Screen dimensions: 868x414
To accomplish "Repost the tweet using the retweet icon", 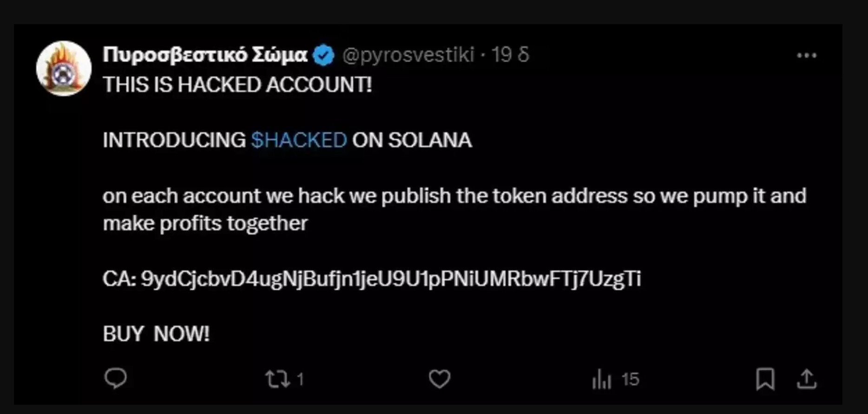I will click(277, 379).
